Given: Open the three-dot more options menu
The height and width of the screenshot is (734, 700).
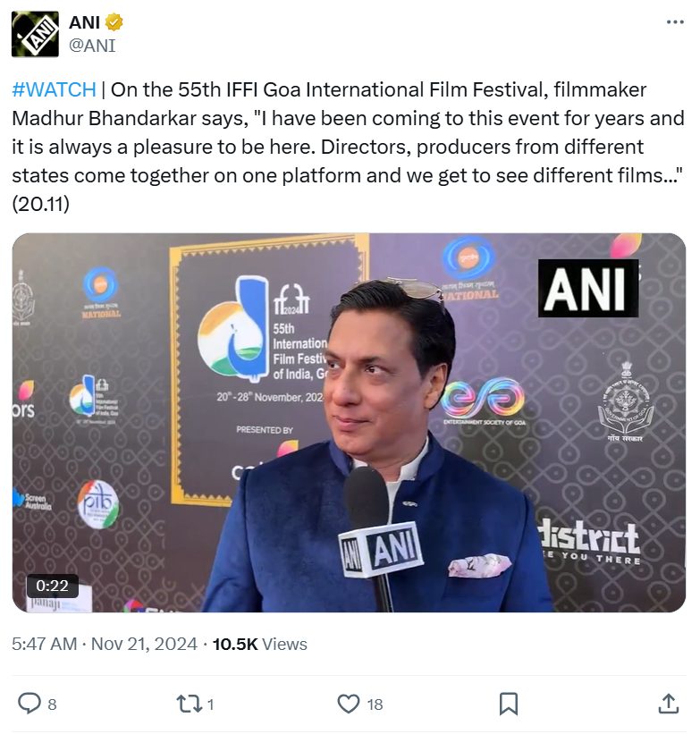Looking at the screenshot, I should pos(675,22).
